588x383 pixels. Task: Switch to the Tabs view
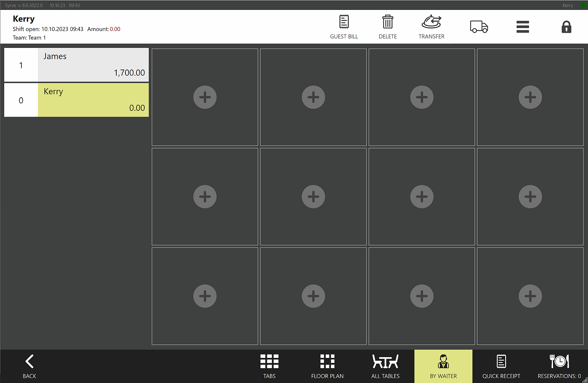269,366
